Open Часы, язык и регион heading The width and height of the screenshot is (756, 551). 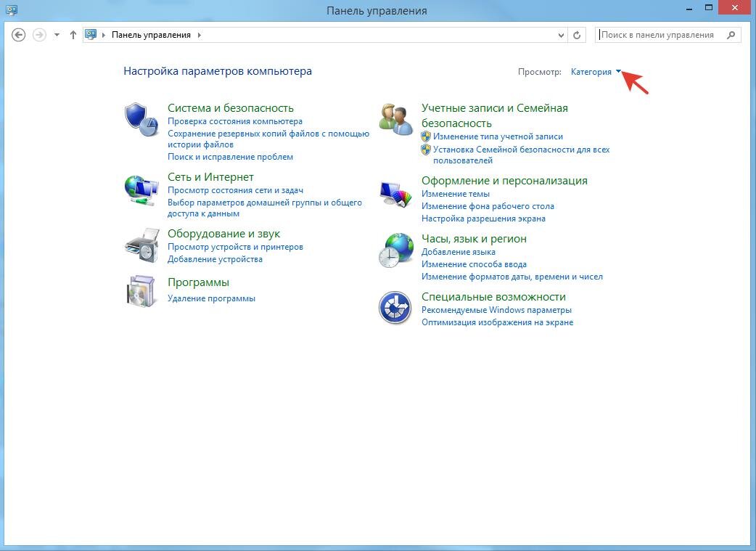(474, 239)
